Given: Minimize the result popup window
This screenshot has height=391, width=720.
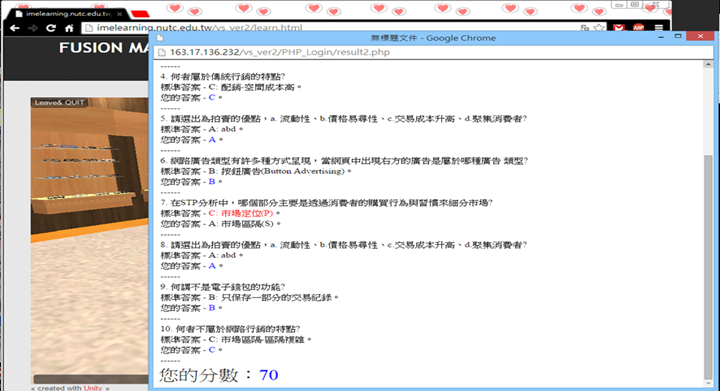Looking at the screenshot, I should pyautogui.click(x=661, y=37).
